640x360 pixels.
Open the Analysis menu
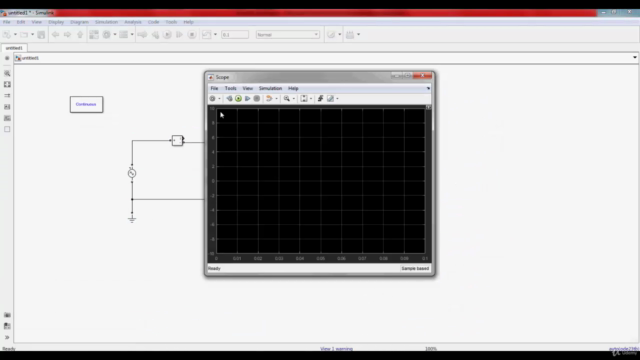coord(133,22)
